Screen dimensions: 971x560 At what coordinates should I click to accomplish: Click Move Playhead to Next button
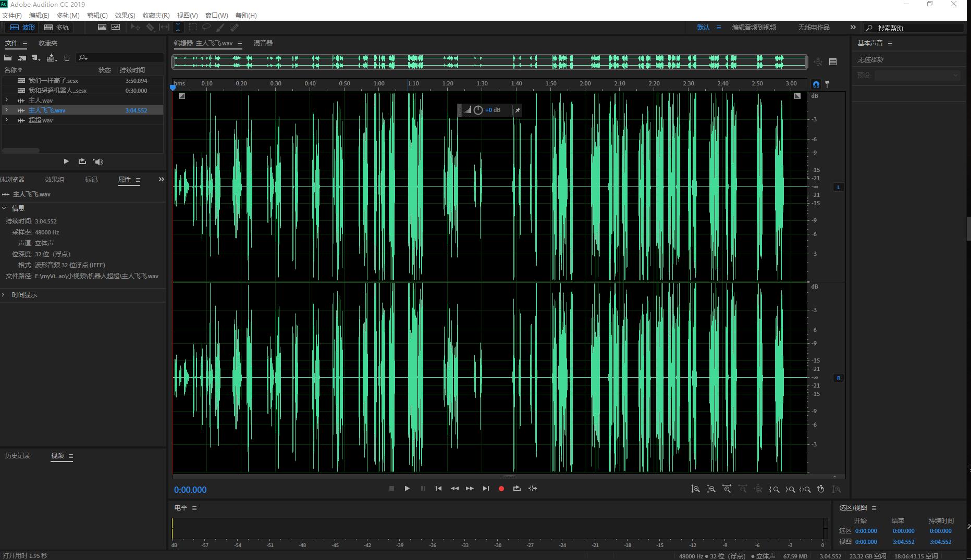485,489
